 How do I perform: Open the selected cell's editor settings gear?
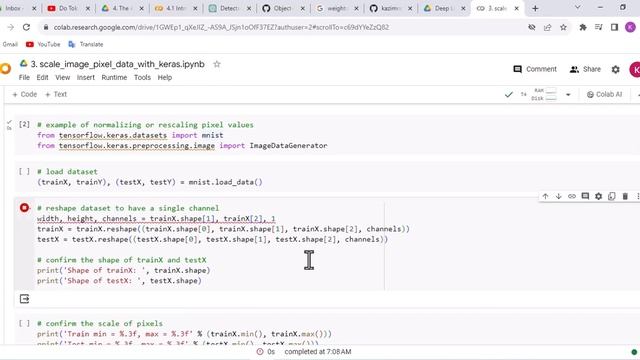coord(598,196)
